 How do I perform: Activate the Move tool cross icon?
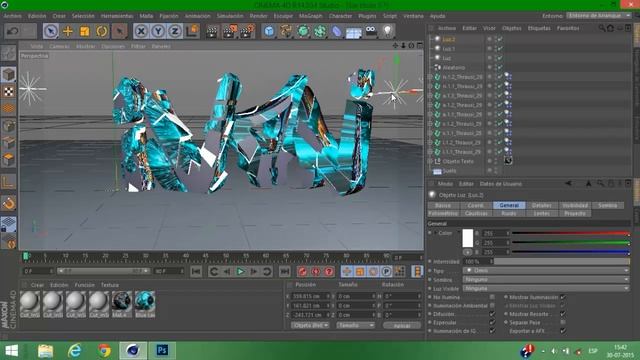pos(68,31)
